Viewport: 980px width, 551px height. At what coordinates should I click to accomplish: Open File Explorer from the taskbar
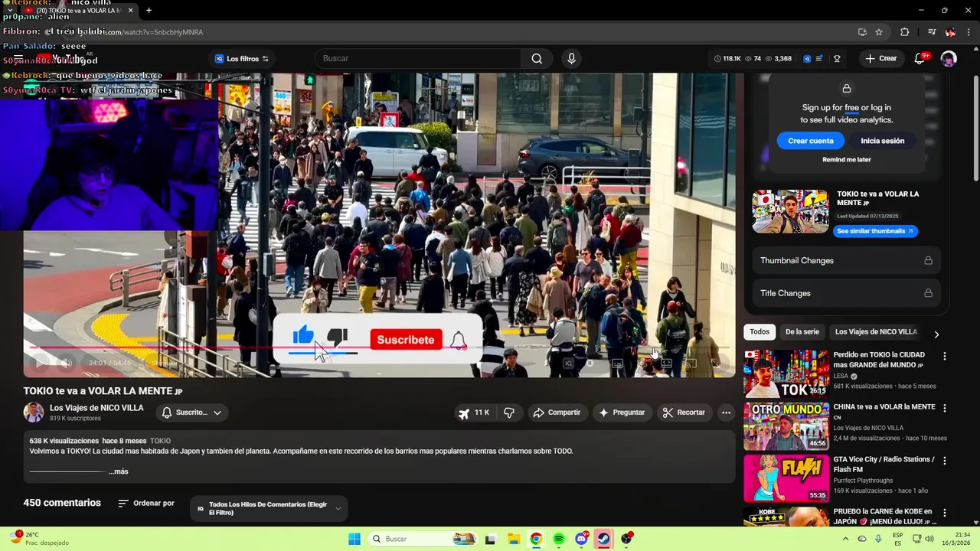coord(514,539)
